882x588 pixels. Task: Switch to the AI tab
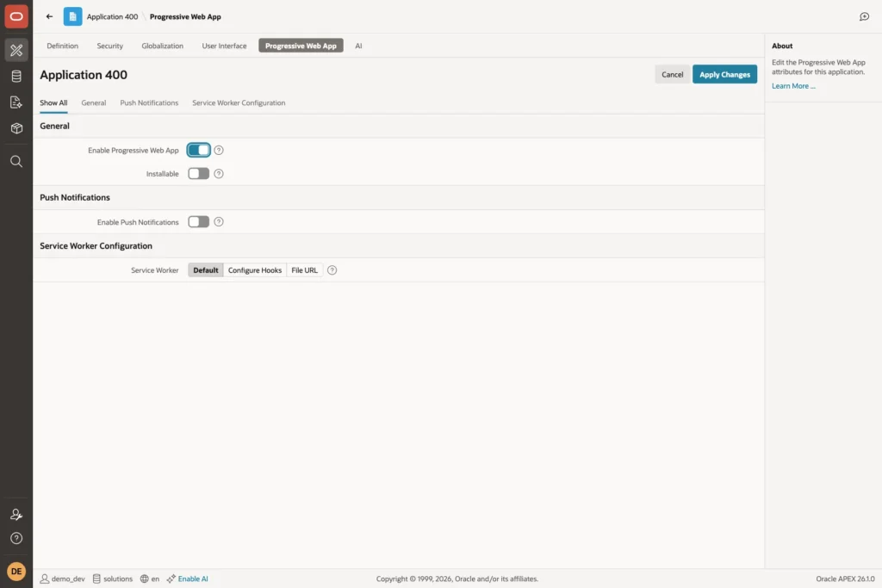pyautogui.click(x=358, y=46)
